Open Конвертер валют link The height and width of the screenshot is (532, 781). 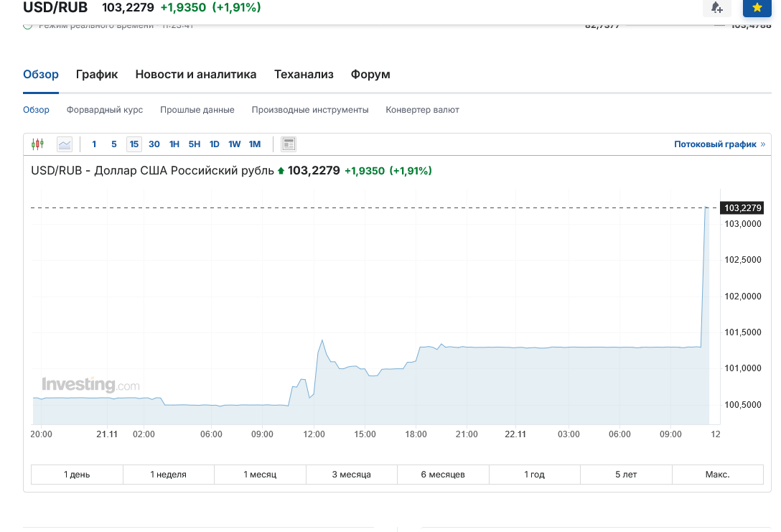pyautogui.click(x=422, y=110)
